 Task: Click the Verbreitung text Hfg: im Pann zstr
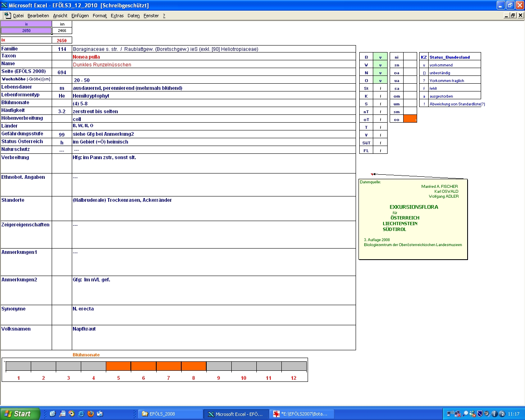(104, 157)
